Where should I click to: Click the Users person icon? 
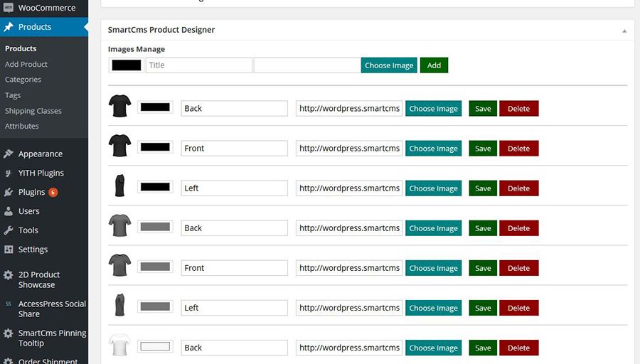(x=9, y=211)
